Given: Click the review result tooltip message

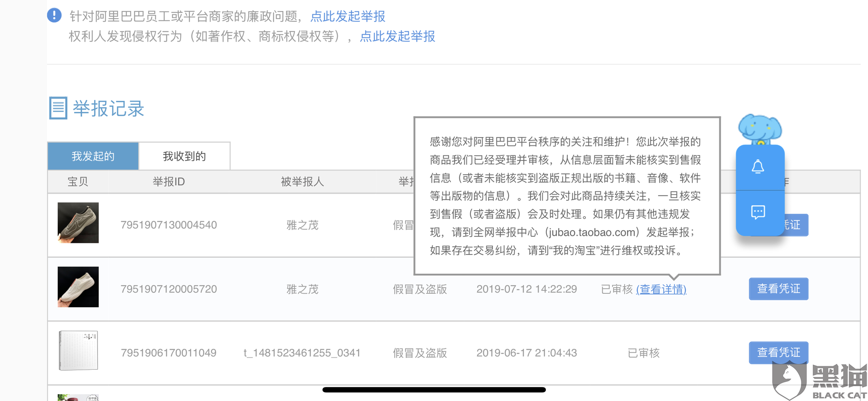Looking at the screenshot, I should click(x=567, y=196).
